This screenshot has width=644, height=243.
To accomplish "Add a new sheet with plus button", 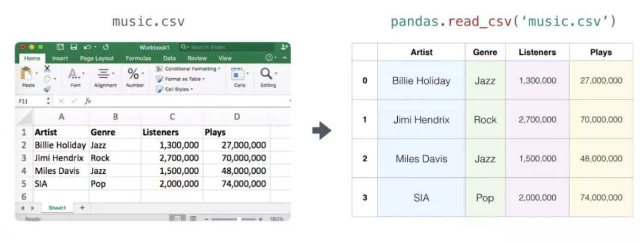I will [x=82, y=208].
